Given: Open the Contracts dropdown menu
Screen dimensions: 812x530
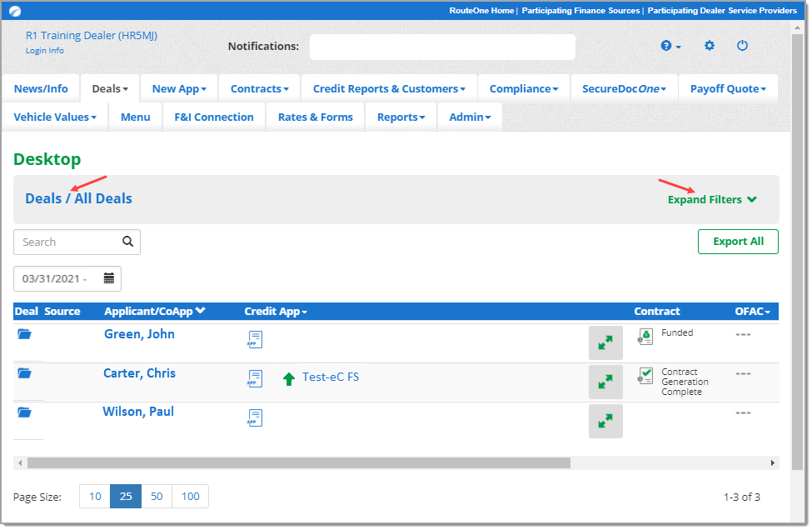Looking at the screenshot, I should pyautogui.click(x=260, y=88).
